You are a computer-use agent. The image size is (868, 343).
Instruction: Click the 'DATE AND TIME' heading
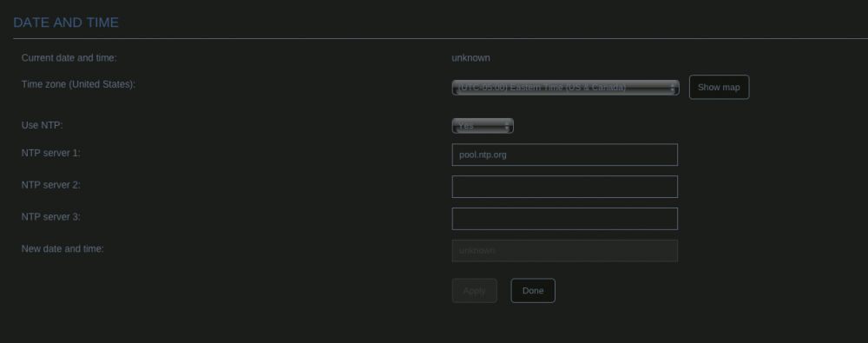click(66, 23)
